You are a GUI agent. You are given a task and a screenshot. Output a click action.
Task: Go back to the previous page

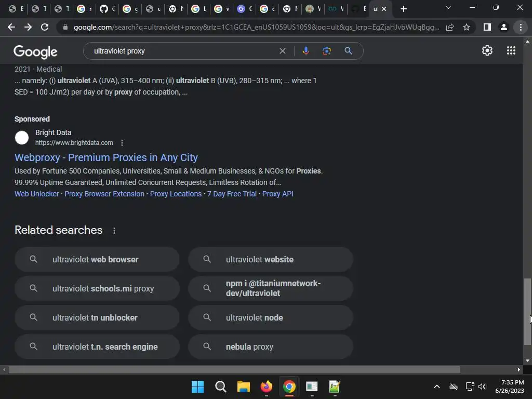[11, 27]
